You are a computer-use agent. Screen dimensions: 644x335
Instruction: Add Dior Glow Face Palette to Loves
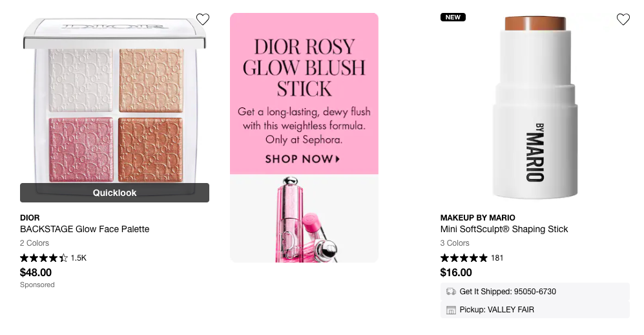click(203, 19)
